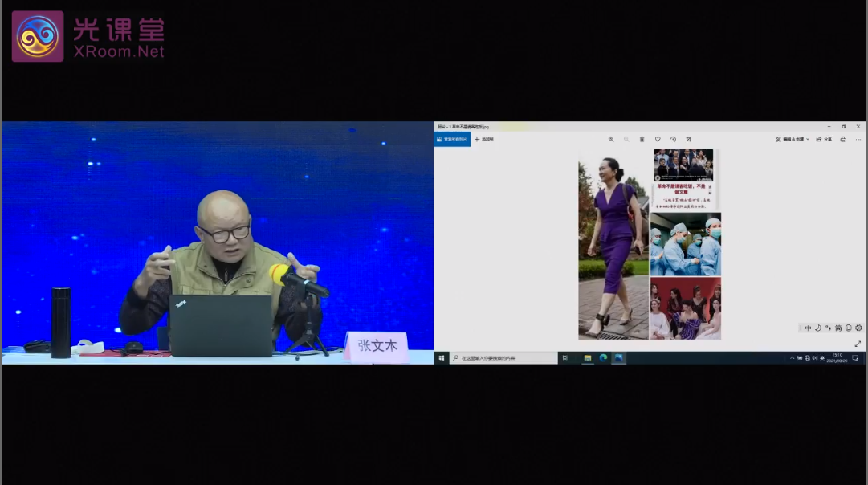Toggle IME Chinese/English mode (中)
868x485 pixels.
click(808, 328)
